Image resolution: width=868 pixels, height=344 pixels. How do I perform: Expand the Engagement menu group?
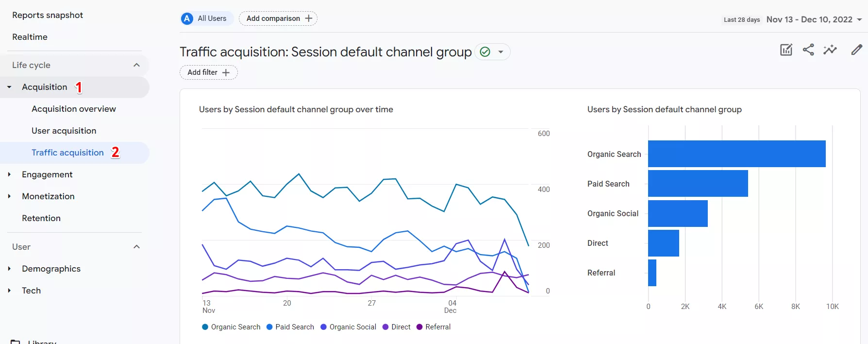pyautogui.click(x=9, y=174)
